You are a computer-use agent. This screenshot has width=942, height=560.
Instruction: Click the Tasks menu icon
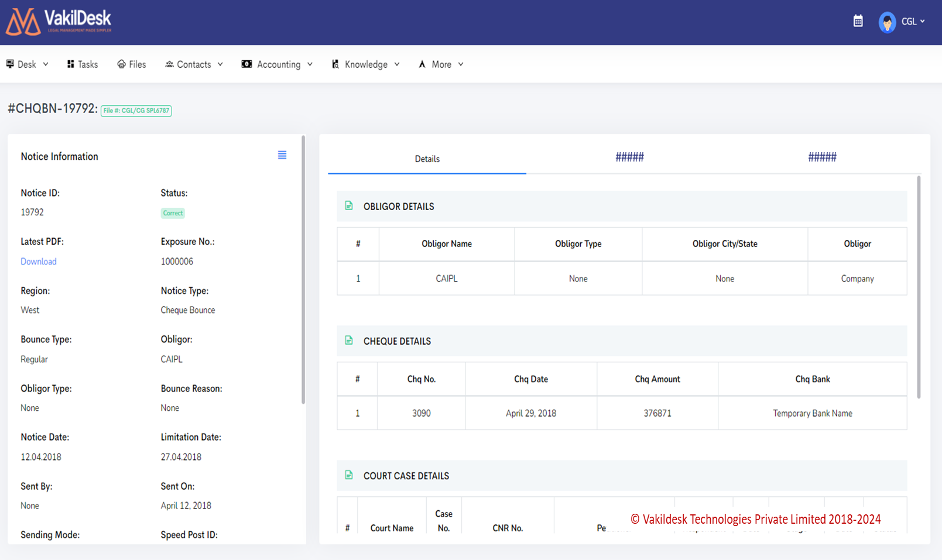tap(70, 64)
